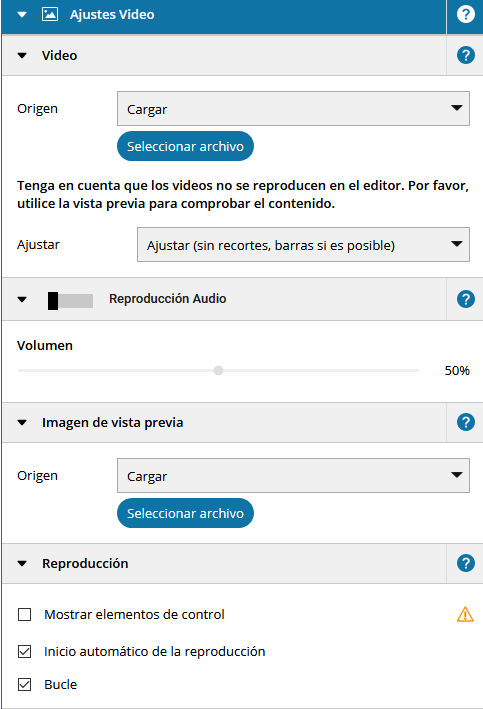This screenshot has width=483, height=709.
Task: Click the Volumen slider handle
Action: coord(218,371)
